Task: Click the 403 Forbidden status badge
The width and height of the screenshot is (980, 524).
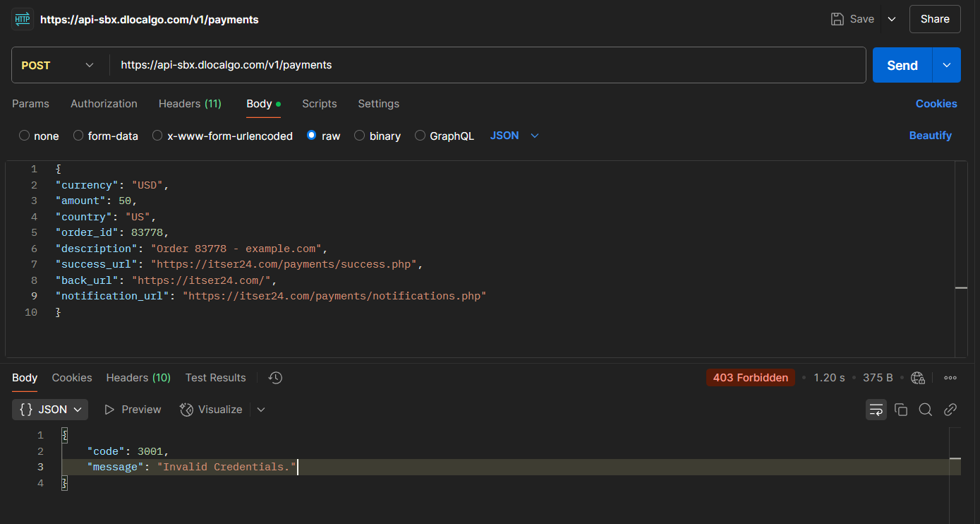Action: coord(751,378)
